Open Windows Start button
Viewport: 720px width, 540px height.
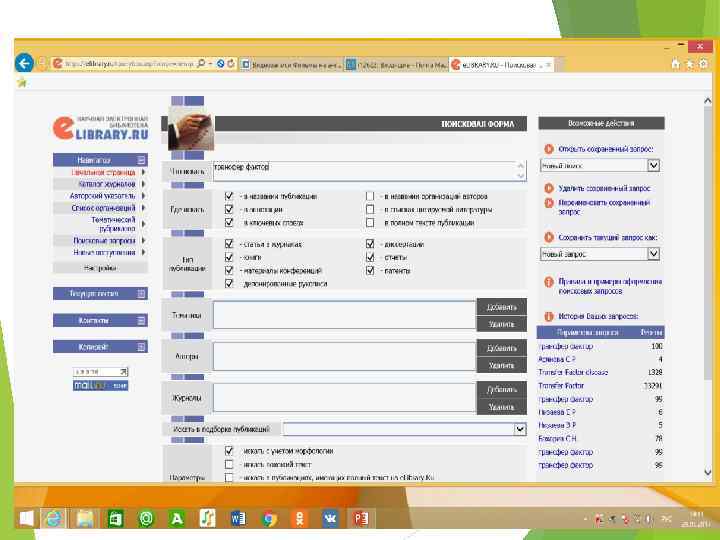[x=26, y=519]
